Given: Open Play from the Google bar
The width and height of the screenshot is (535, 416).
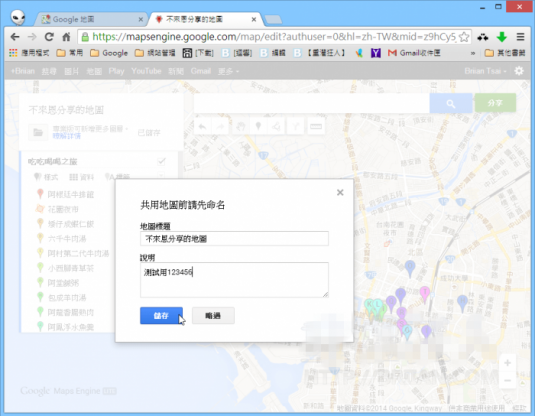Looking at the screenshot, I should pyautogui.click(x=116, y=71).
